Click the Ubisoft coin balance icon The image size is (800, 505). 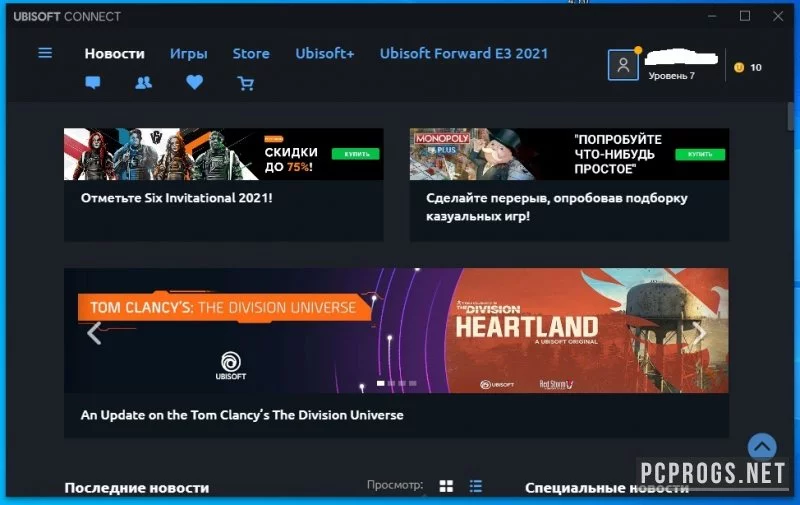coord(739,67)
